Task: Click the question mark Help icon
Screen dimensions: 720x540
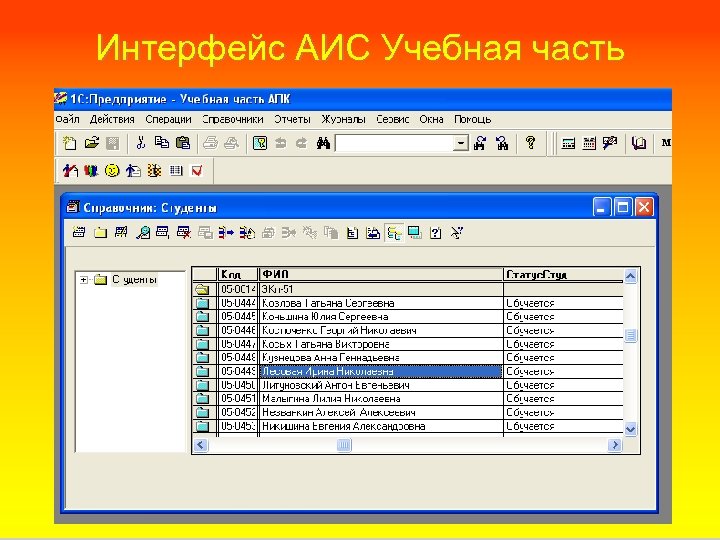Action: [x=530, y=143]
